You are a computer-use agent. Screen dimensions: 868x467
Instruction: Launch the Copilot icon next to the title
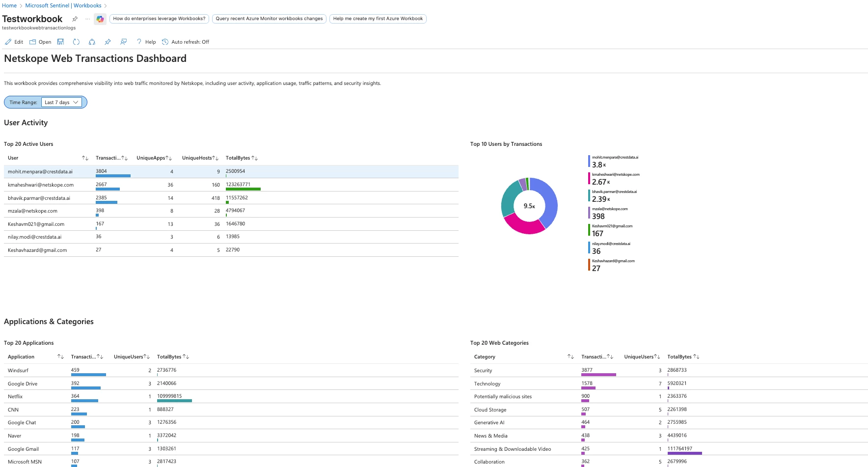tap(100, 19)
